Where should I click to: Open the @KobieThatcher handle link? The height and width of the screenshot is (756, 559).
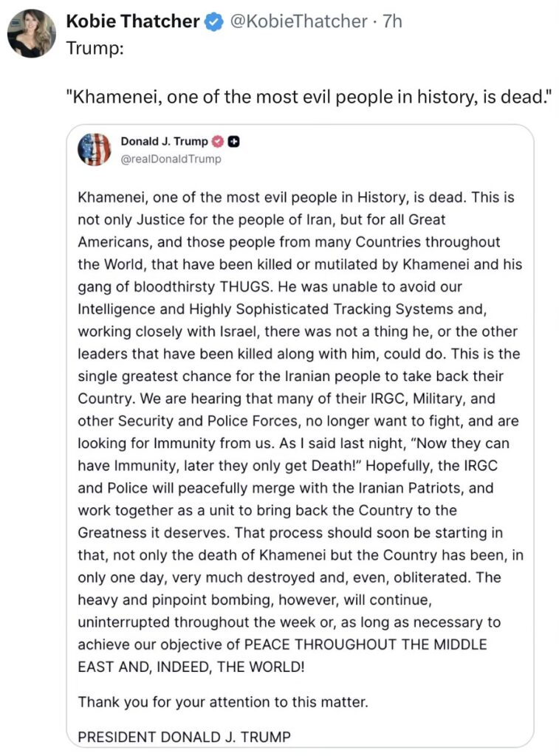pos(298,22)
